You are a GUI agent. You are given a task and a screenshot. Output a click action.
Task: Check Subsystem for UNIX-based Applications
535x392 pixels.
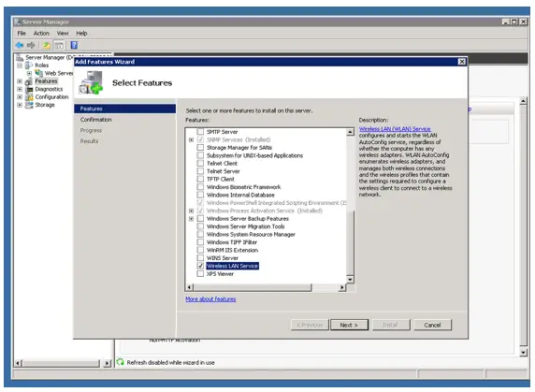(200, 155)
